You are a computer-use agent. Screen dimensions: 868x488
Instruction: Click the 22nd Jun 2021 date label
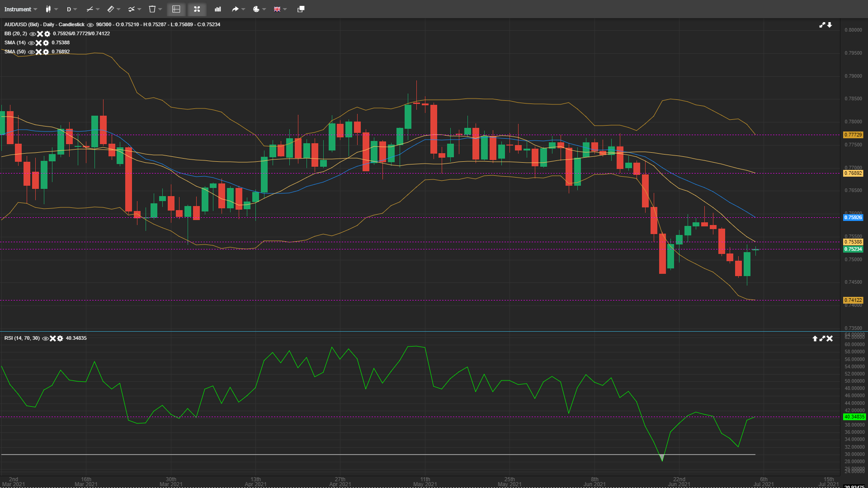click(x=679, y=482)
